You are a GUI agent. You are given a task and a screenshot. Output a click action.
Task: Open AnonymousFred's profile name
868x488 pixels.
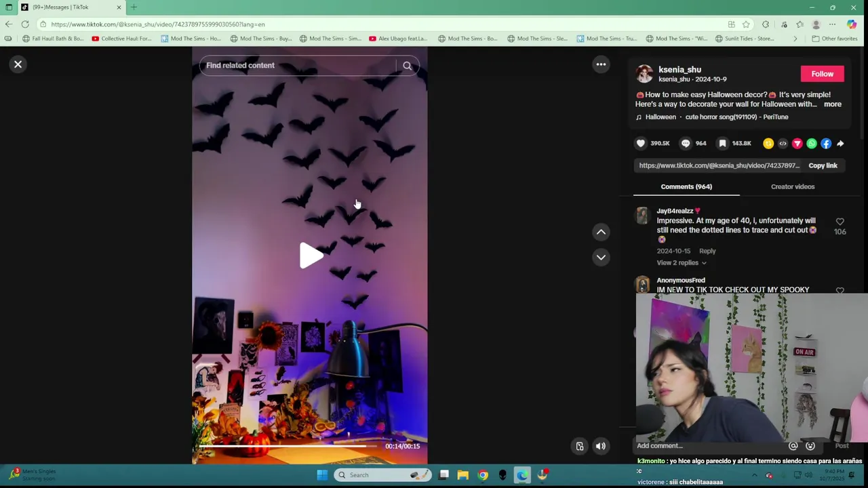pos(680,280)
